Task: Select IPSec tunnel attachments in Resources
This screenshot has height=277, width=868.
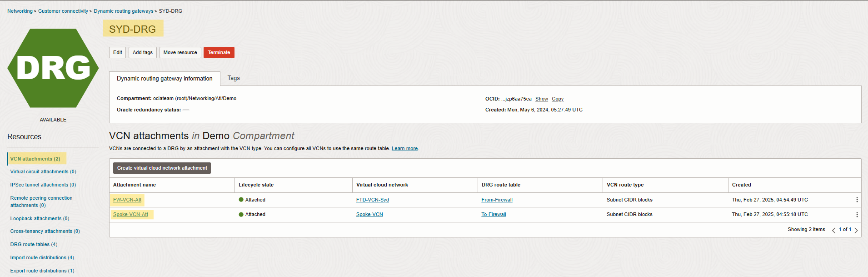Action: point(43,185)
